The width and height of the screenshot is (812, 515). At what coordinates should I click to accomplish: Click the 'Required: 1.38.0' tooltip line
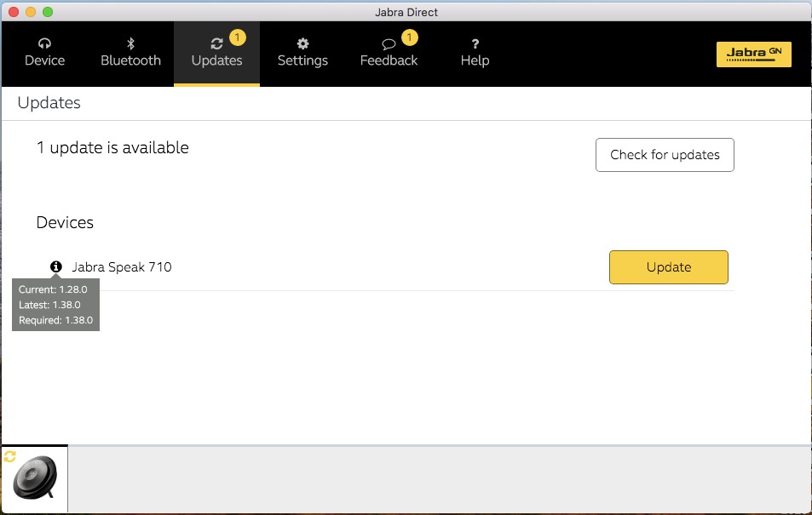click(x=56, y=320)
